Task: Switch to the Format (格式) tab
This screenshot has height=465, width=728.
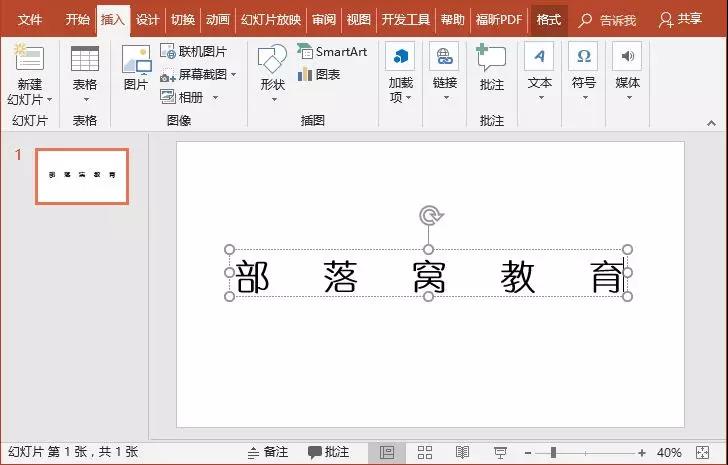Action: point(548,20)
